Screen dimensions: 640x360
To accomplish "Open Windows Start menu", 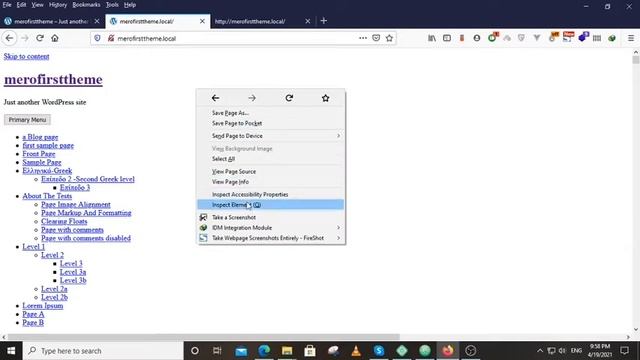I will [x=11, y=351].
